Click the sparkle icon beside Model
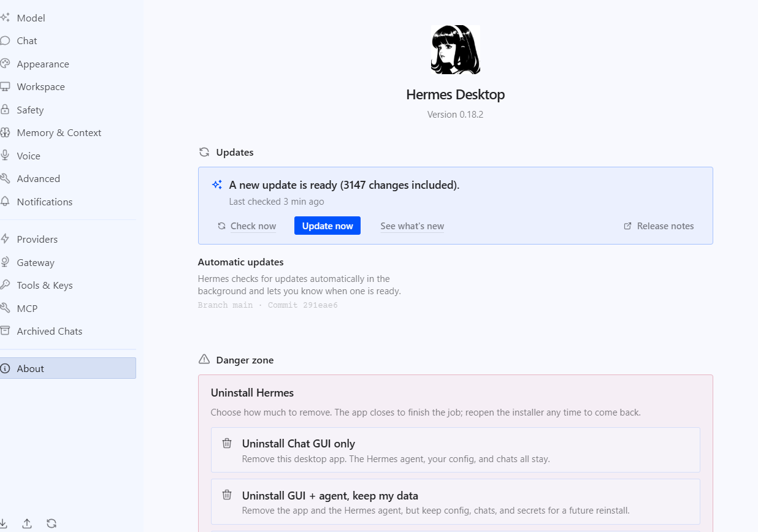 5,18
